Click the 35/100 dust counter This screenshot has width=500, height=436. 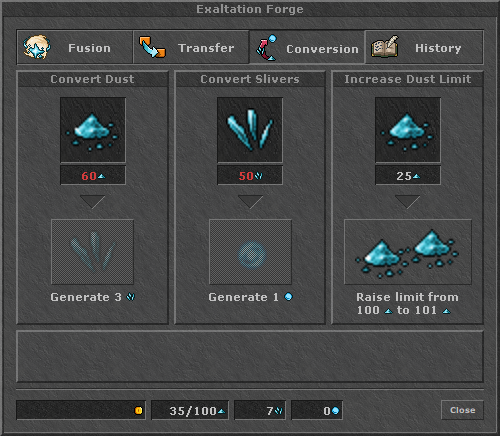click(x=190, y=410)
